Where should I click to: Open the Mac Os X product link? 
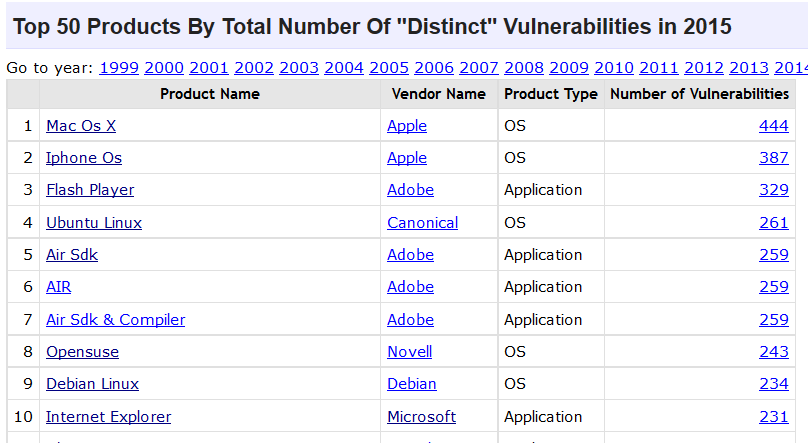[81, 126]
